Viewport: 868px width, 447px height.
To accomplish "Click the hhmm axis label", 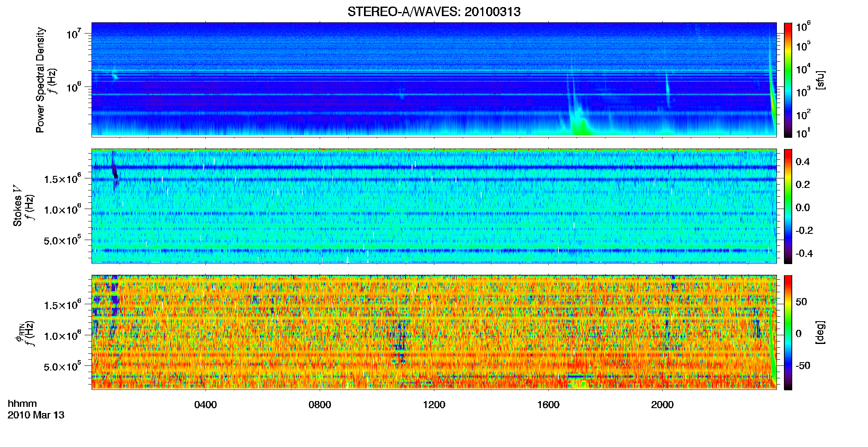I will click(22, 404).
